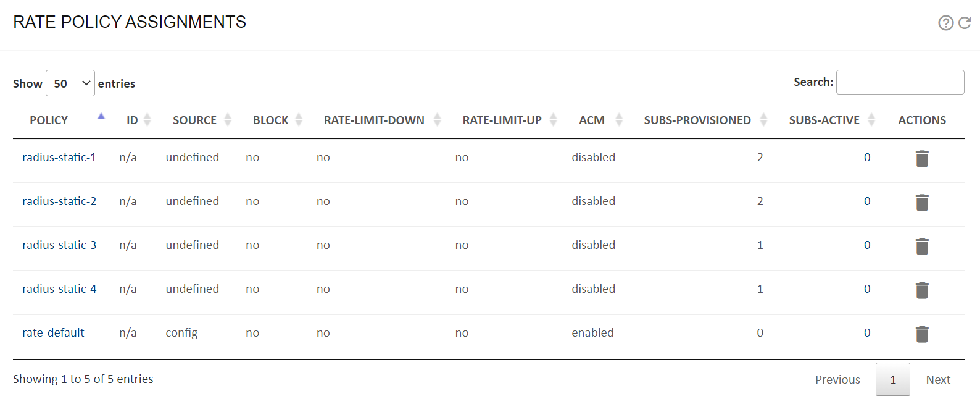Delete the radius-static-1 policy with trash icon
The height and width of the screenshot is (404, 980).
922,159
